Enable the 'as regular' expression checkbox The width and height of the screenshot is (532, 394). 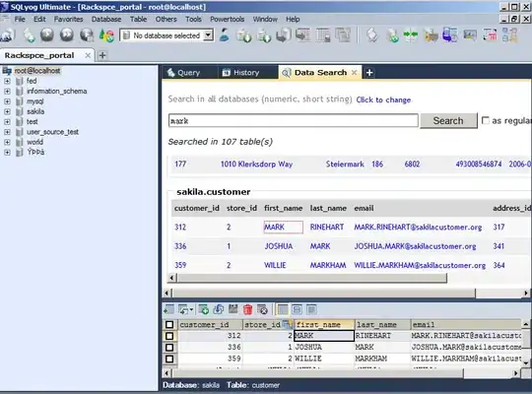(x=486, y=120)
